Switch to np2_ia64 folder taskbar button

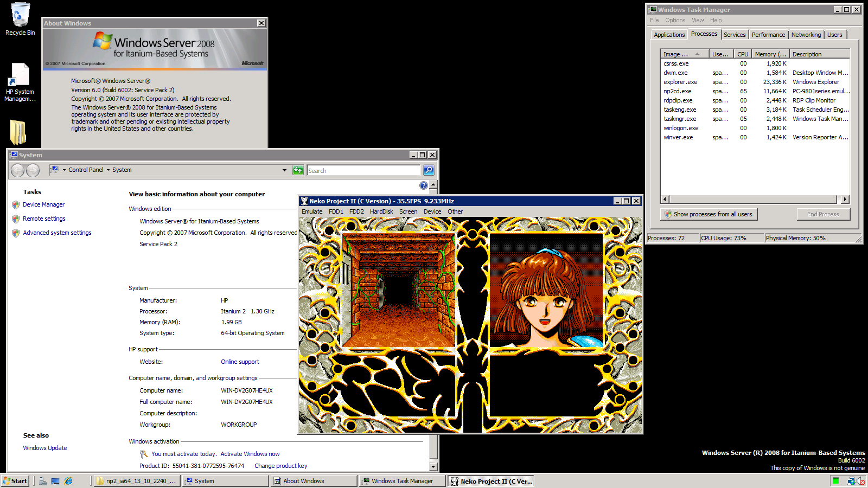coord(137,481)
